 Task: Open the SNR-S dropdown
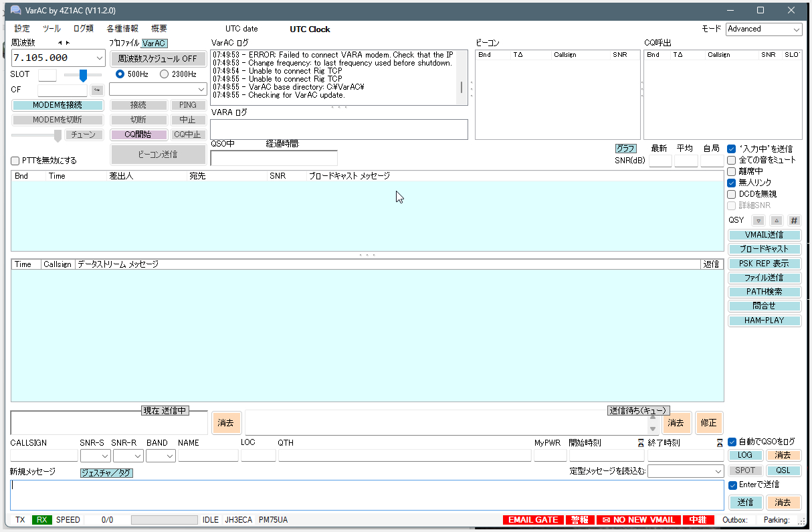pyautogui.click(x=95, y=456)
